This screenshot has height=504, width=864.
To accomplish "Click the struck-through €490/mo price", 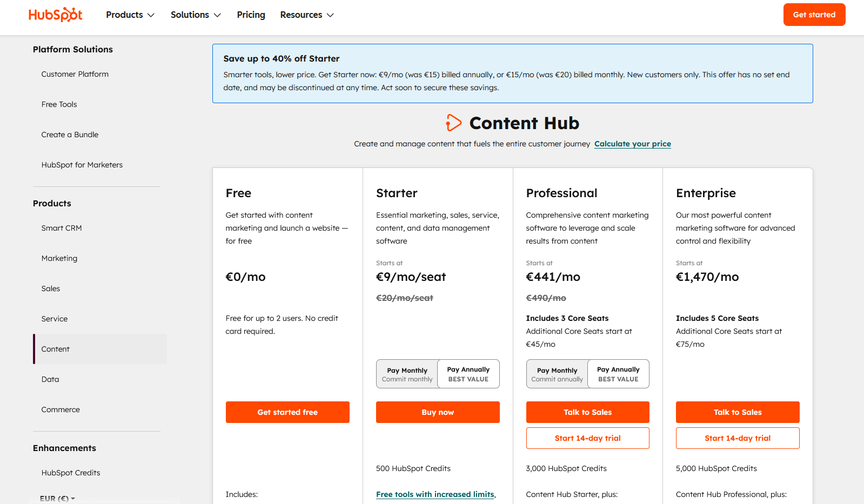I will point(546,298).
